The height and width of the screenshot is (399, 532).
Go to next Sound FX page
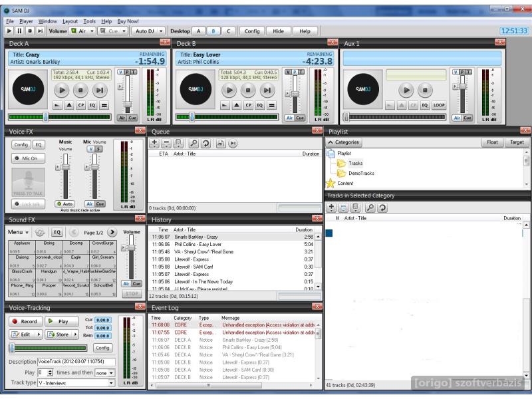(x=112, y=232)
